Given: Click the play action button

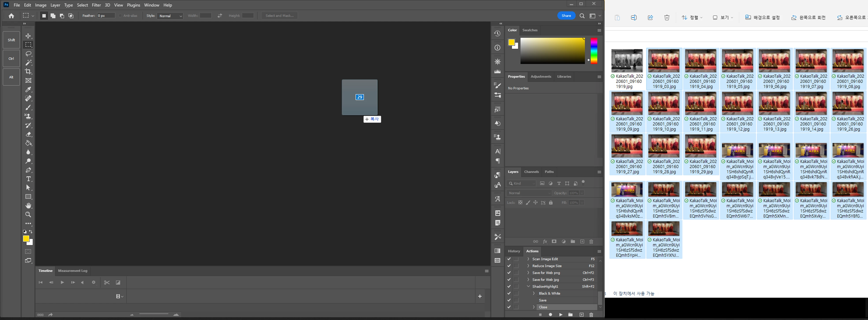Looking at the screenshot, I should coord(561,315).
